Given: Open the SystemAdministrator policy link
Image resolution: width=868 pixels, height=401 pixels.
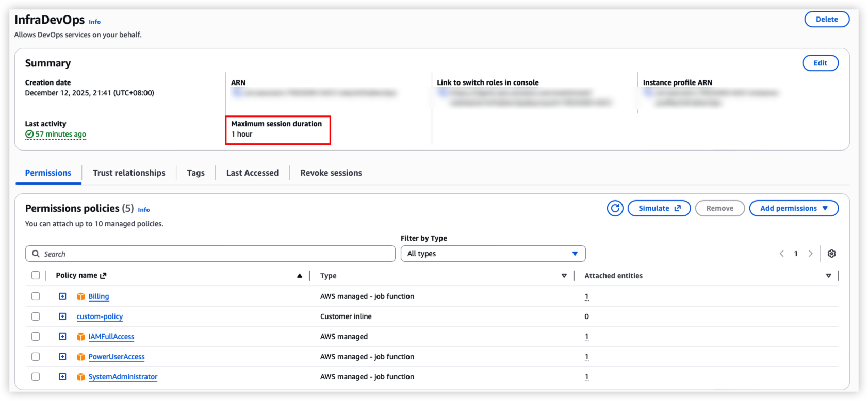Looking at the screenshot, I should (123, 377).
